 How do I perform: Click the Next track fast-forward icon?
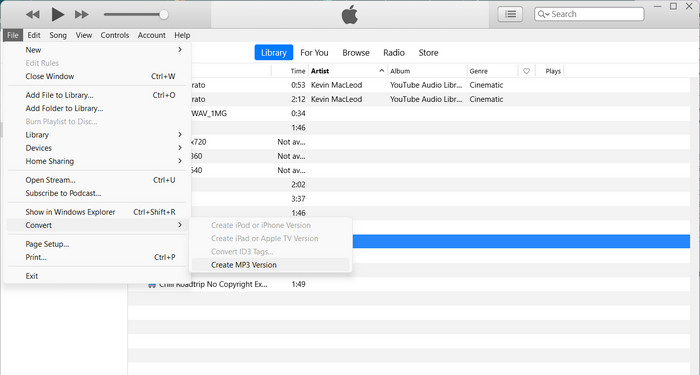(81, 14)
